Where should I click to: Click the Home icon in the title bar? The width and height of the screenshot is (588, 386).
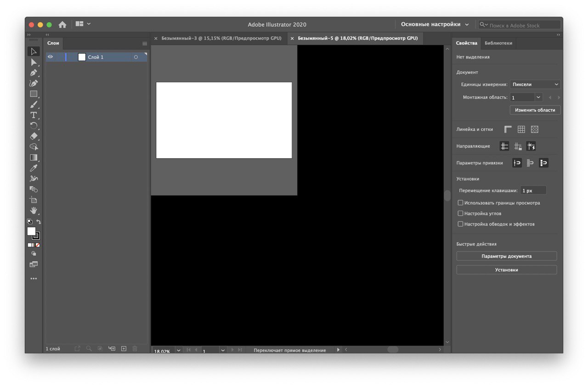[x=62, y=25]
